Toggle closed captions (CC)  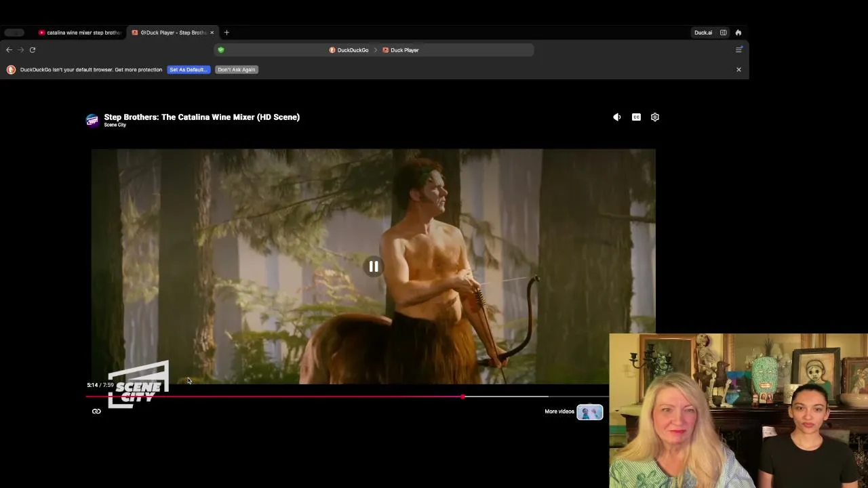tap(636, 117)
